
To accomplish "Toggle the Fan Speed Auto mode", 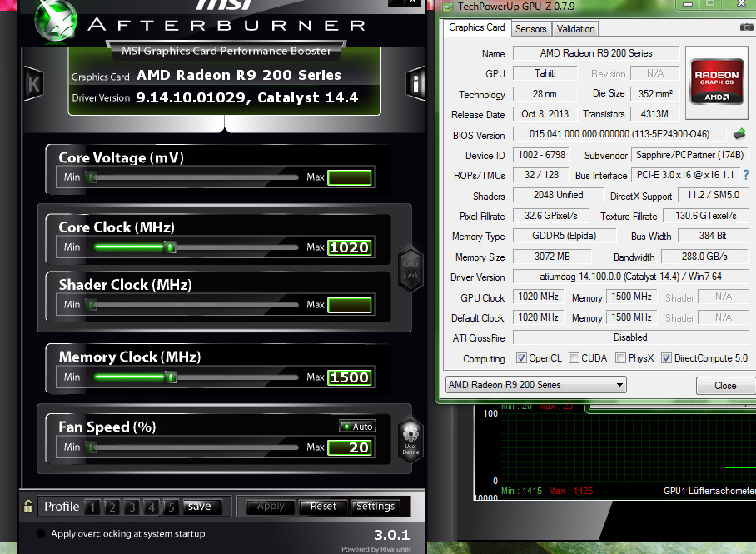I will point(357,426).
